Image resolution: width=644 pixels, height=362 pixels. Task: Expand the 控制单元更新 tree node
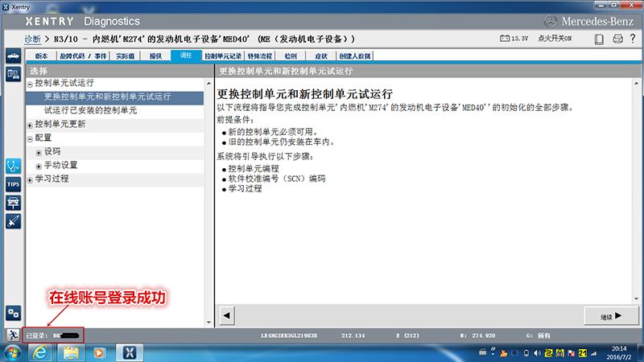coord(30,125)
